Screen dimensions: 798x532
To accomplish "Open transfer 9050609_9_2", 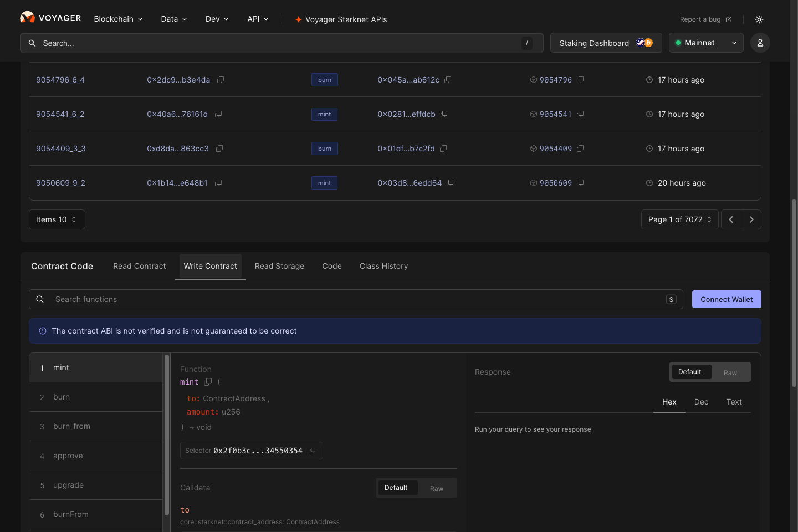I will click(60, 183).
